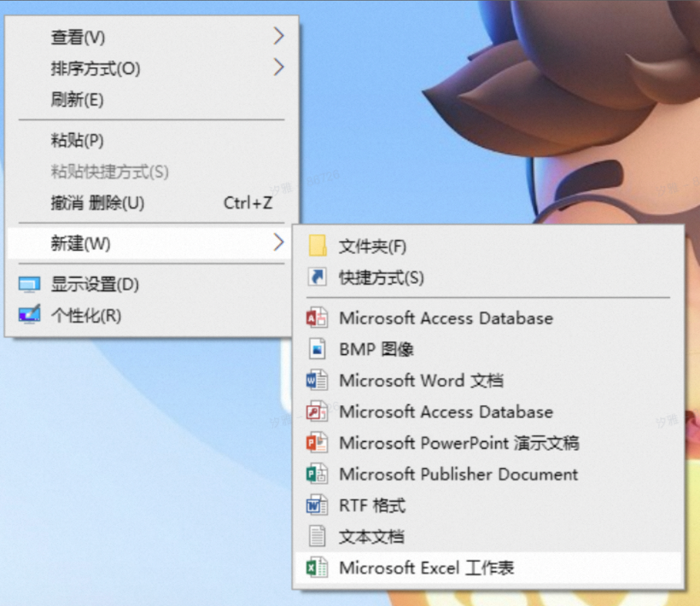Click the shortcut arrow icon beside 快捷方式(S)

tap(317, 277)
